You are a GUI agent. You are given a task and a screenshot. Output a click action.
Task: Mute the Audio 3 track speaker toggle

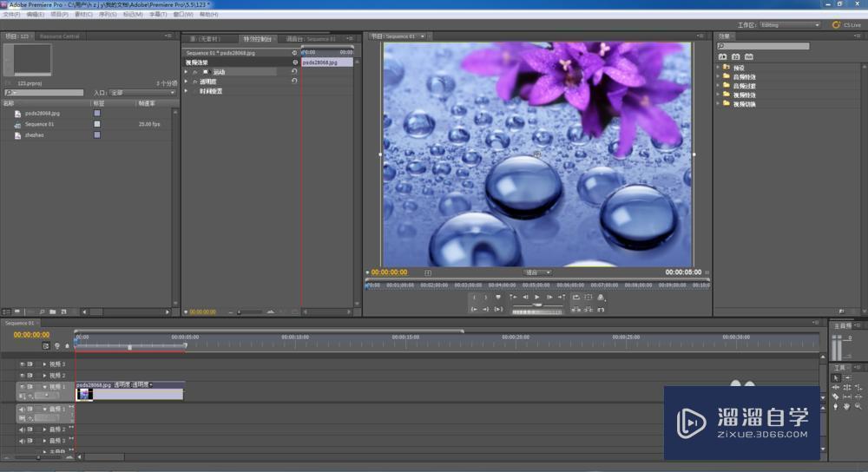click(23, 441)
